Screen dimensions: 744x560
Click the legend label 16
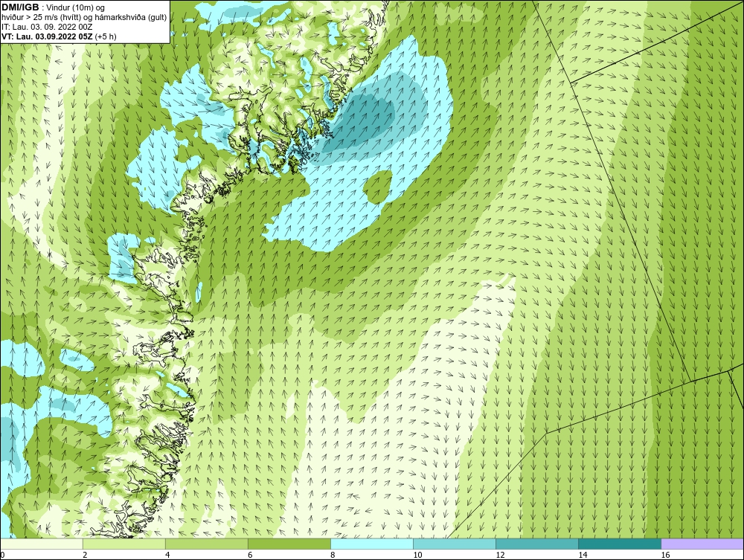[x=665, y=555]
